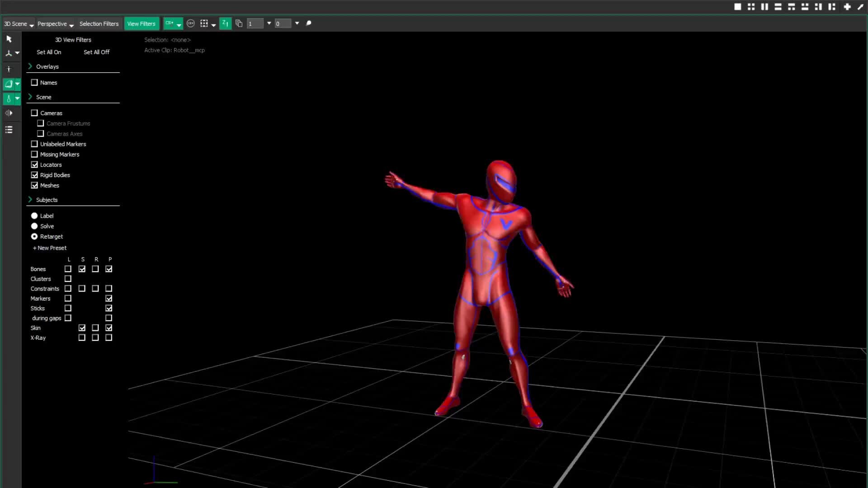Collapse the Subjects section
The height and width of the screenshot is (488, 868).
(x=30, y=199)
